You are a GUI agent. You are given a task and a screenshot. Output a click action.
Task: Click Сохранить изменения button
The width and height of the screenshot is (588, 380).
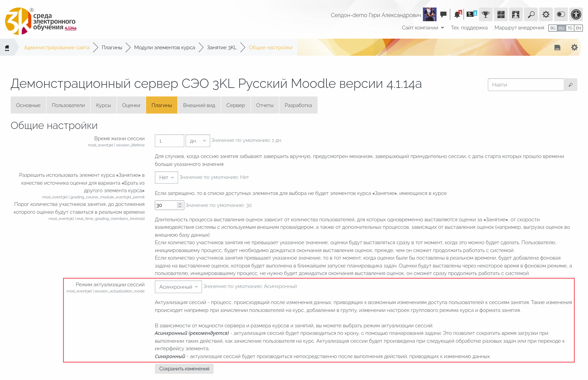(184, 369)
